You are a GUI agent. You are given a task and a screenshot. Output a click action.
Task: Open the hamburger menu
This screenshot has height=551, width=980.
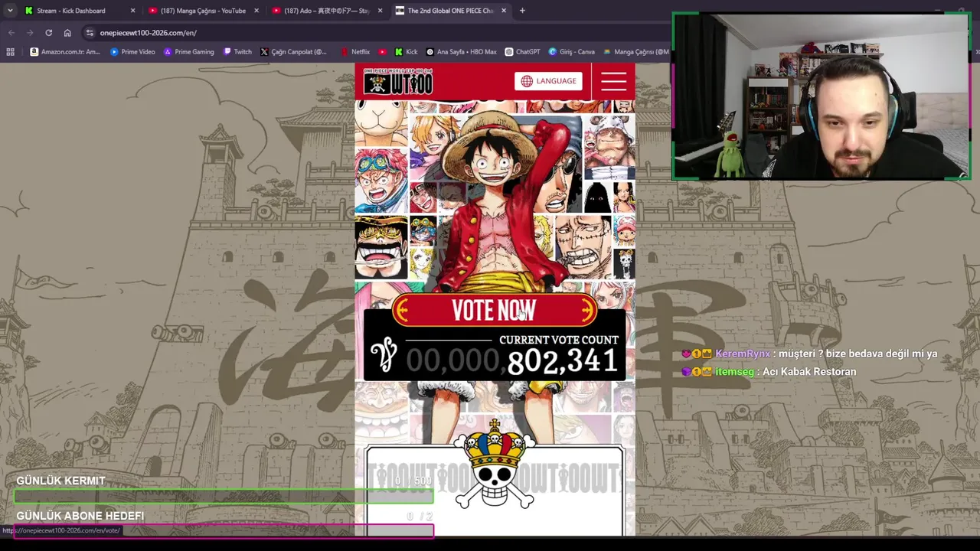613,81
